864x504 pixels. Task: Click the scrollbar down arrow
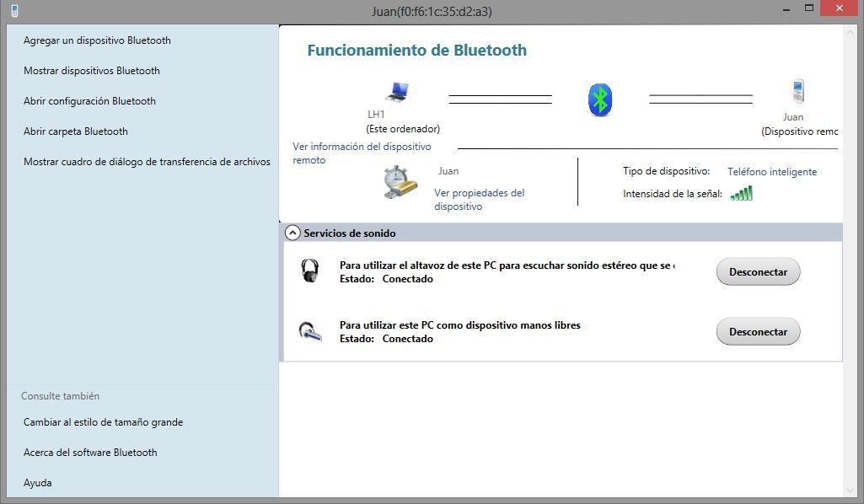coord(849,491)
